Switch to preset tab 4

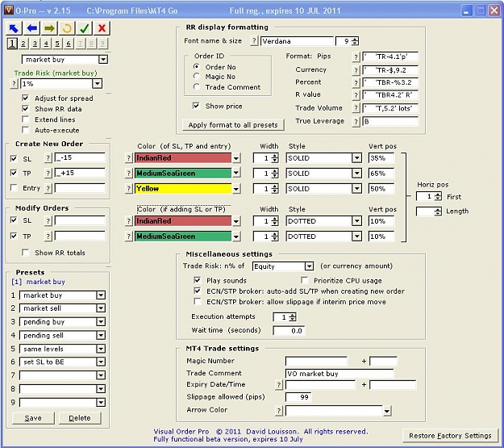tap(46, 44)
